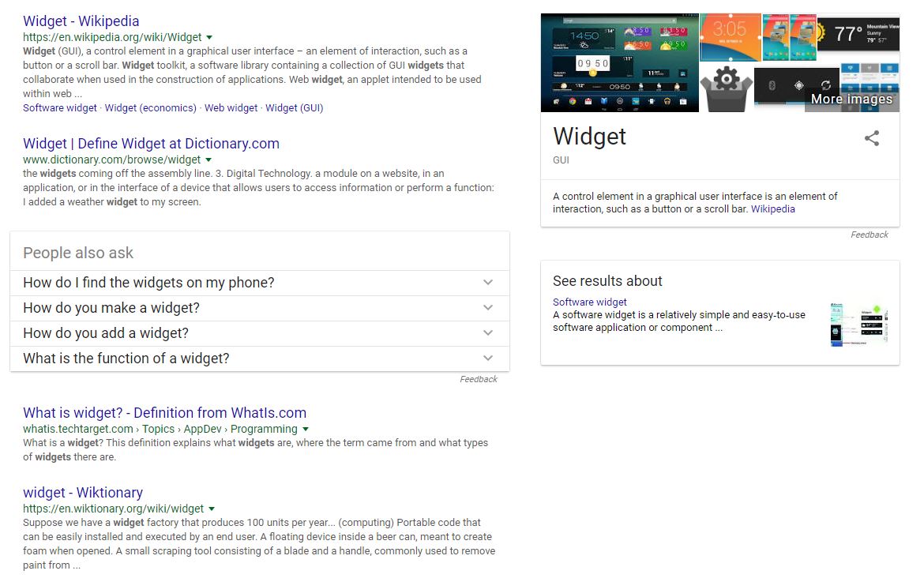Image resolution: width=924 pixels, height=582 pixels.
Task: Open dropdown arrow beside dictionary.com URL
Action: (x=208, y=160)
